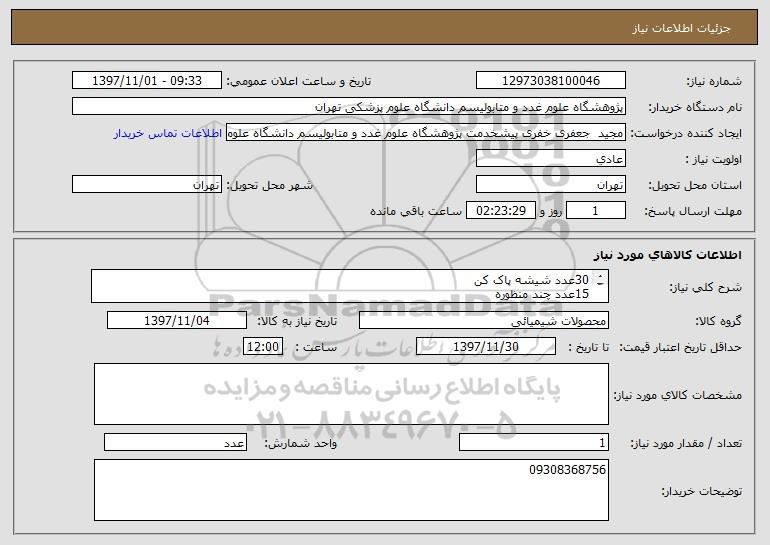Screen dimensions: 770x545
Task: Click the label استان محل تحویل
Action: 695,186
